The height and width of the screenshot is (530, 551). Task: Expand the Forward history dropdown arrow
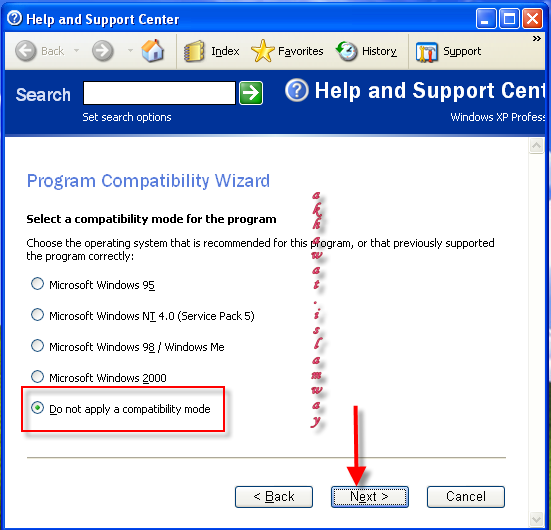point(130,51)
